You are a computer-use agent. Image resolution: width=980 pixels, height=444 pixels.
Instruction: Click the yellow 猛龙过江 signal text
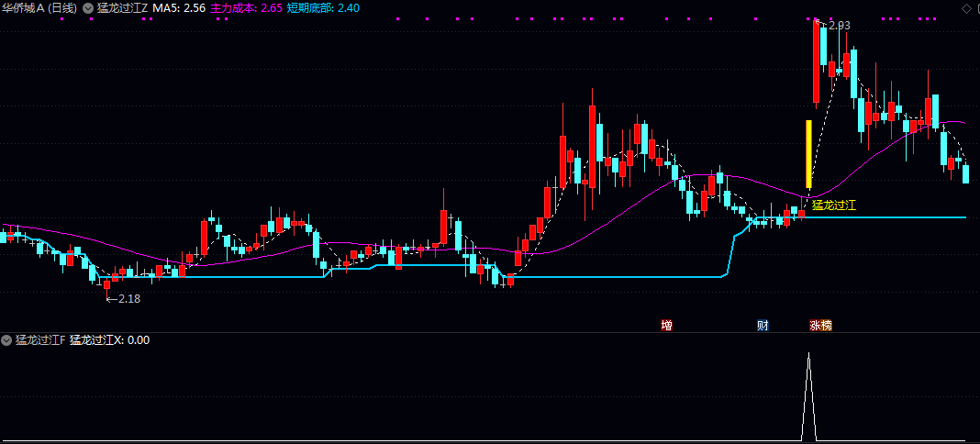833,205
